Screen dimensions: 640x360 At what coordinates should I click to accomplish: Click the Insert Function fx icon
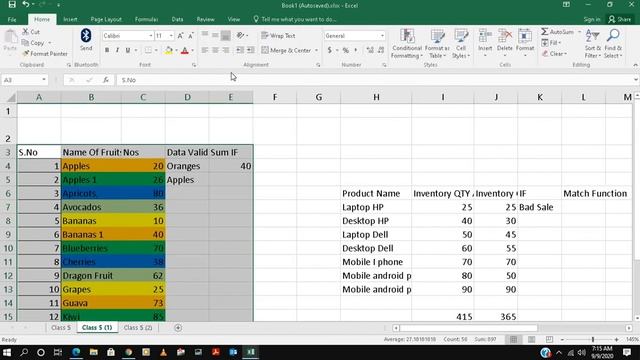pyautogui.click(x=106, y=80)
